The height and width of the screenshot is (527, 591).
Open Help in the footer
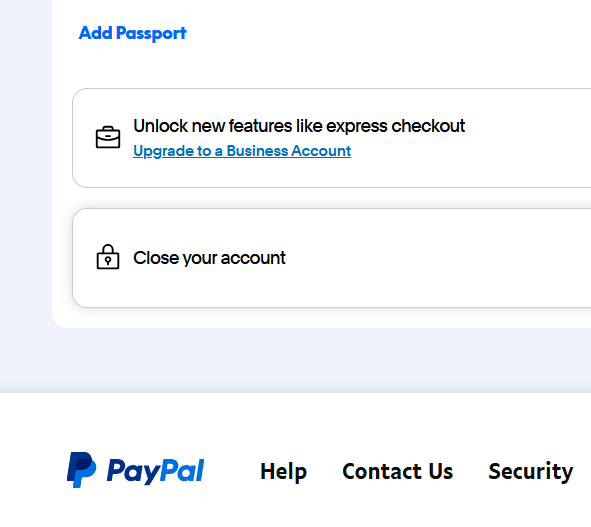click(283, 471)
